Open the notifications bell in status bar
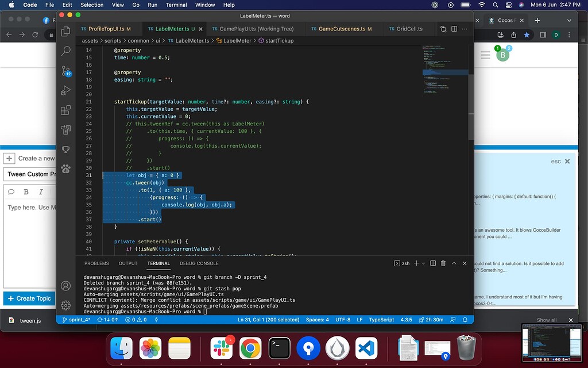 (x=466, y=320)
